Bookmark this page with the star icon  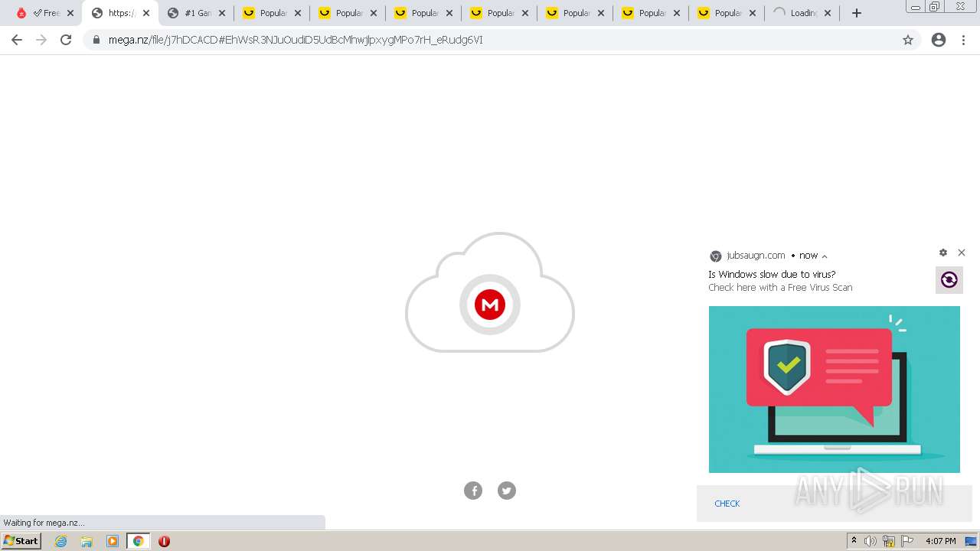click(x=908, y=40)
